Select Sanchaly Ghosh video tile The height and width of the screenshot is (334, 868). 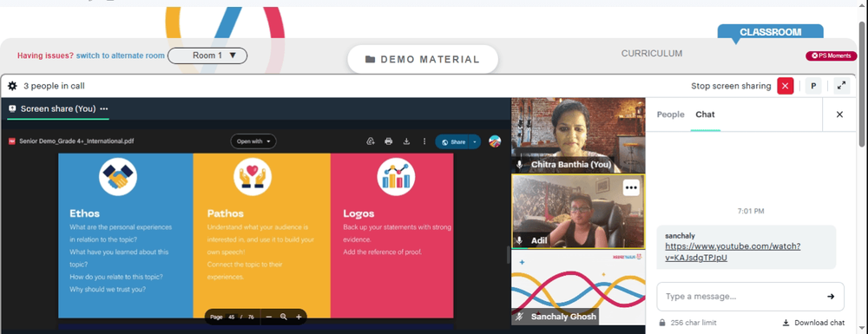tap(578, 287)
